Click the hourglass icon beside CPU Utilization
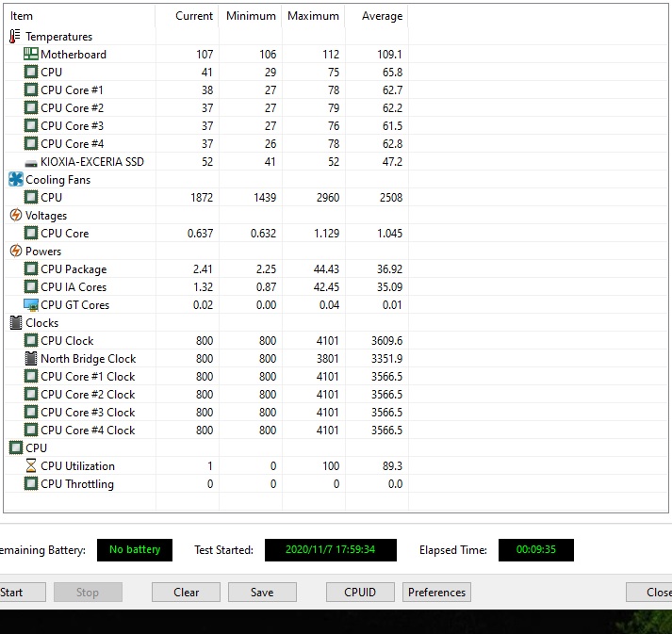Screen dimensions: 672x634 coord(31,465)
